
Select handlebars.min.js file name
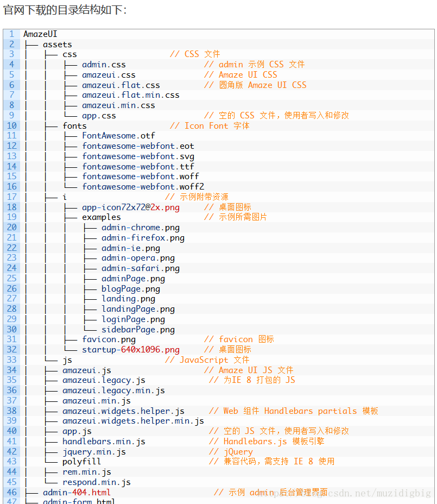coord(104,442)
